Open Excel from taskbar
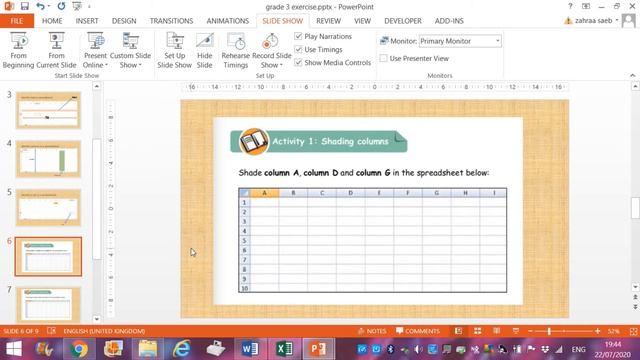 (284, 349)
